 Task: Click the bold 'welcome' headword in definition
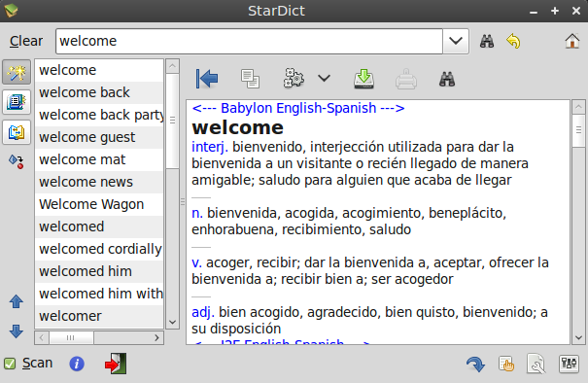pos(238,127)
